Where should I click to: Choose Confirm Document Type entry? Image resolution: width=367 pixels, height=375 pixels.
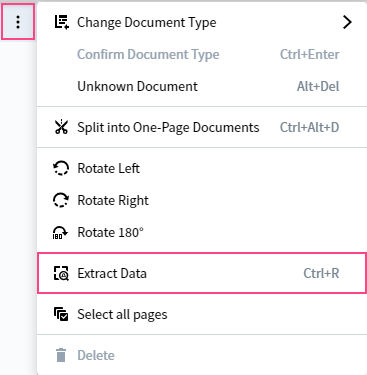[x=202, y=54]
